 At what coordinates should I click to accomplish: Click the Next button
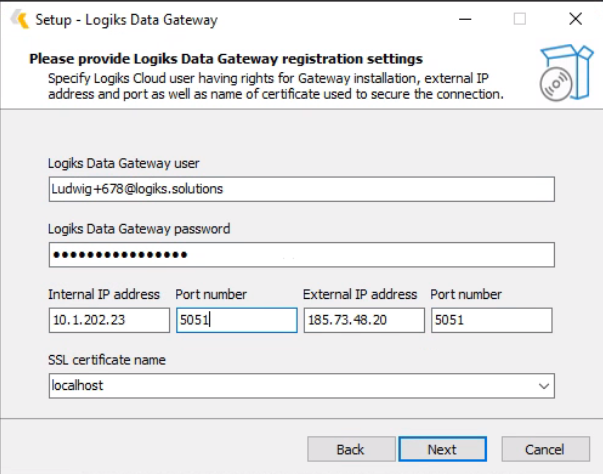[x=442, y=449]
